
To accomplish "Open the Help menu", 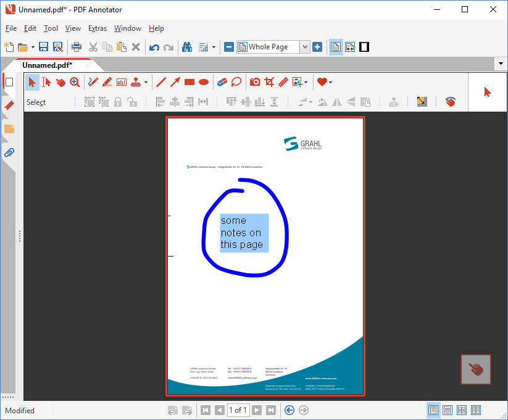I will [x=156, y=28].
